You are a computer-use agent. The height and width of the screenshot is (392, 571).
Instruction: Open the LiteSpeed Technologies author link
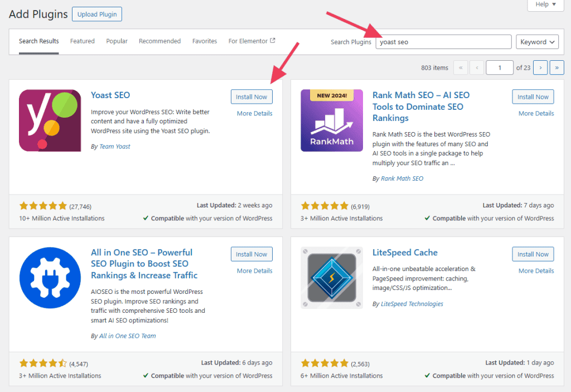coord(412,304)
